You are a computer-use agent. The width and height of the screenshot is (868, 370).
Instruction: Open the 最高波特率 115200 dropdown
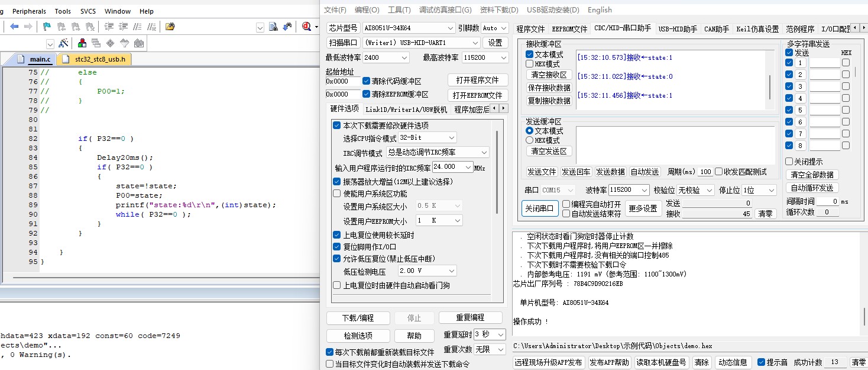click(x=484, y=57)
